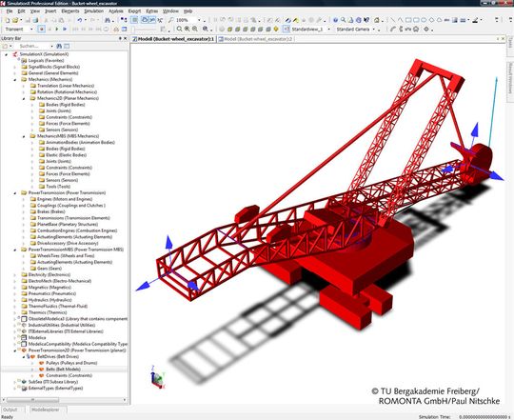Open the Analysis menu
The image size is (514, 420).
click(x=116, y=11)
